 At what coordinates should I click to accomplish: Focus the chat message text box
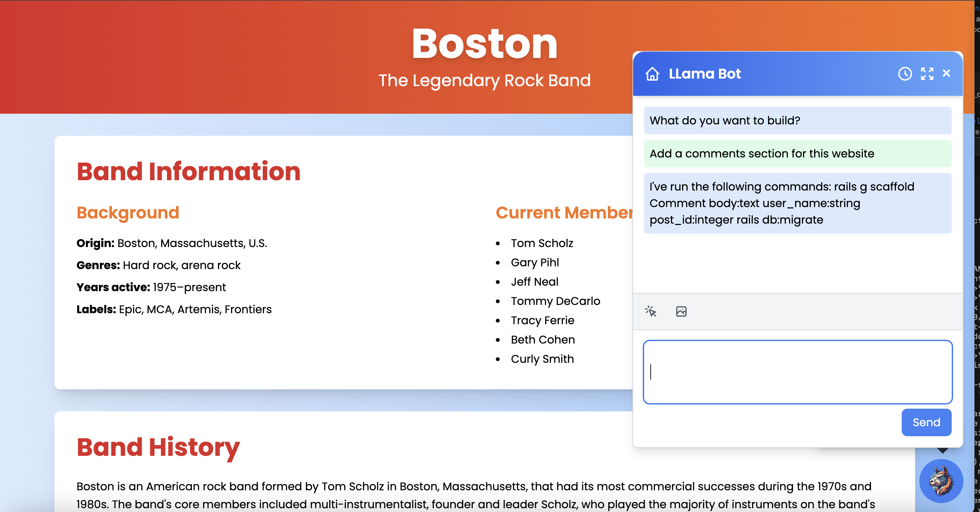797,372
